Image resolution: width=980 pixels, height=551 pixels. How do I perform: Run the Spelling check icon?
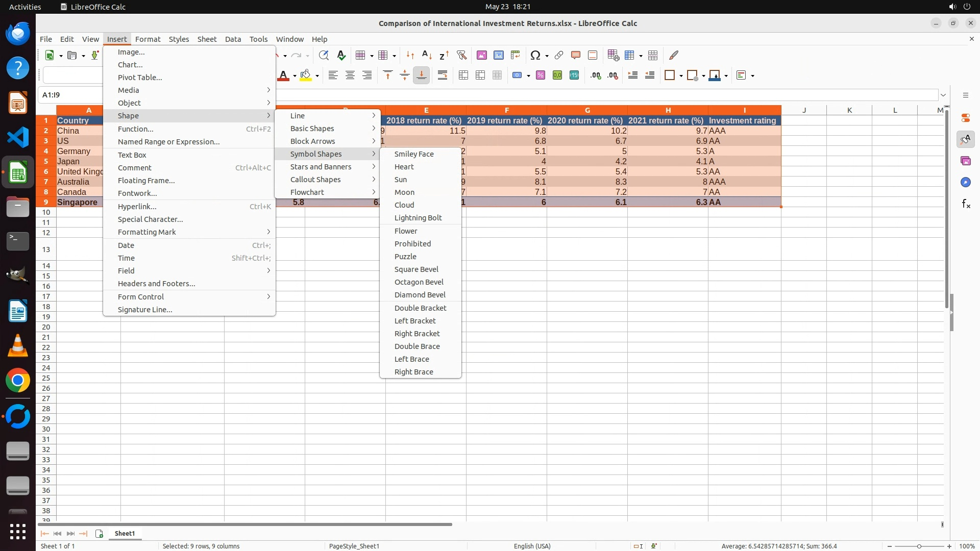[341, 55]
